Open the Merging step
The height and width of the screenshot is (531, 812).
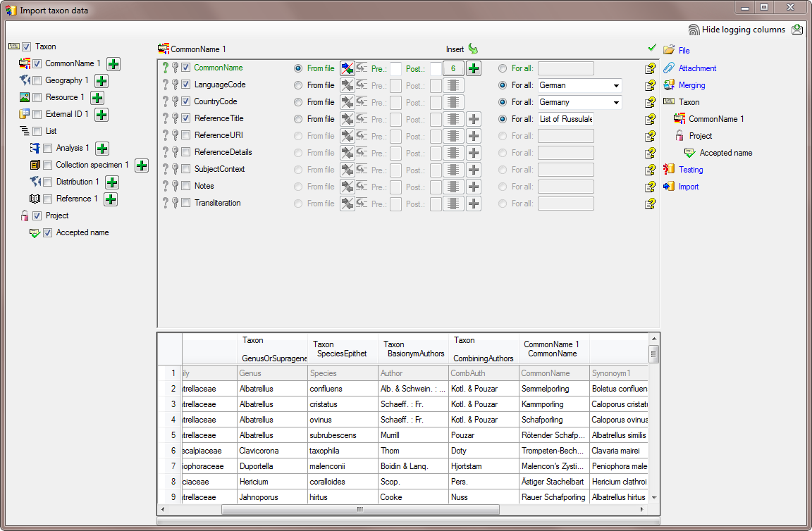[691, 85]
